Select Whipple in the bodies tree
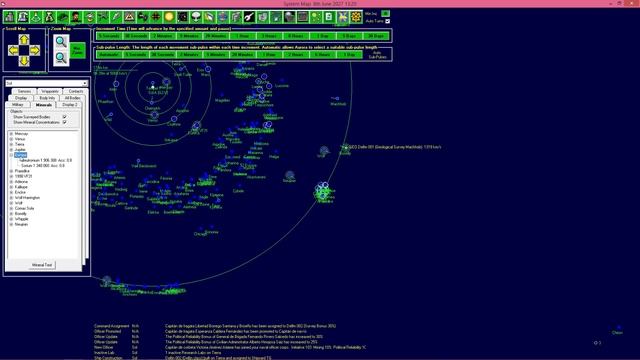The height and width of the screenshot is (360, 640). (21, 219)
